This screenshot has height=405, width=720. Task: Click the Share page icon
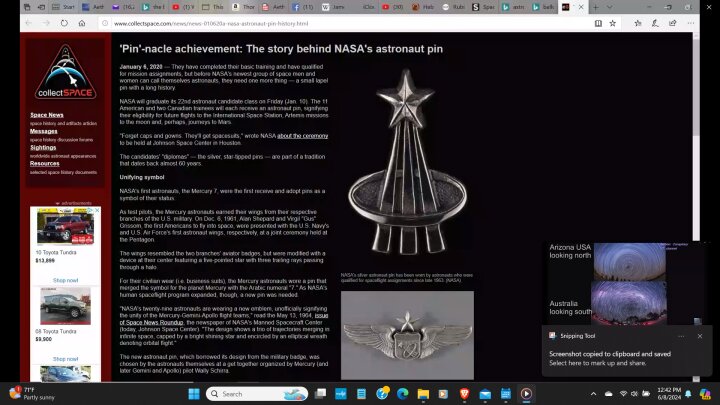[673, 23]
